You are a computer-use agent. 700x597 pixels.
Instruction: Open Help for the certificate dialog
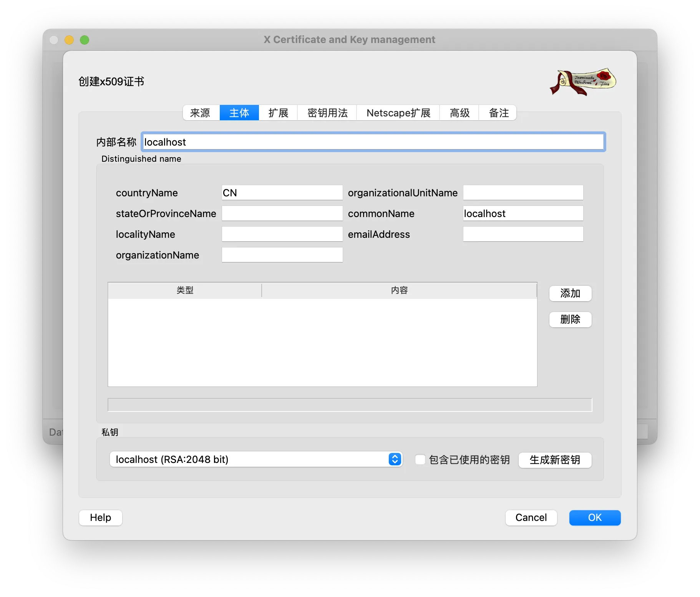101,517
